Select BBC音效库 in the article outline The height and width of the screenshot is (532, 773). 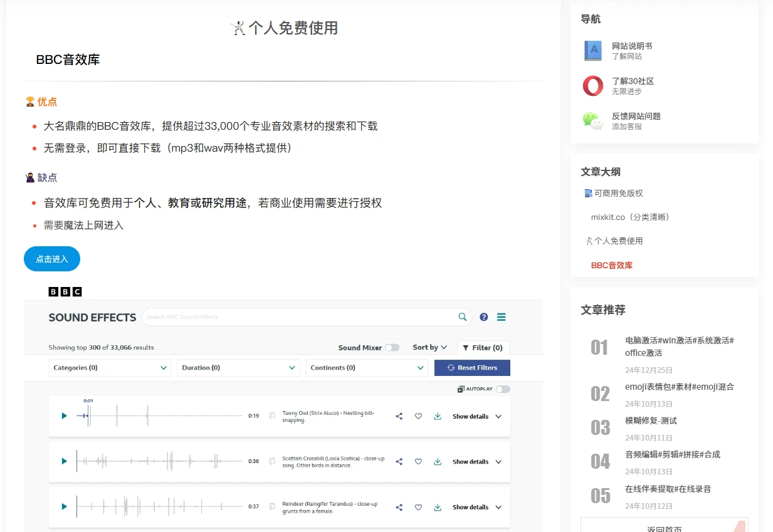tap(612, 266)
